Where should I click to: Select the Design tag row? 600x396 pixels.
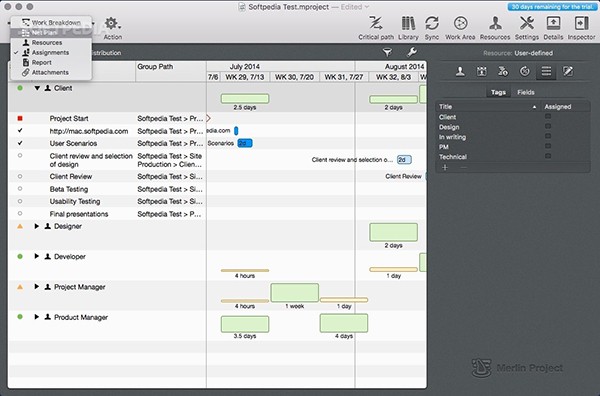coord(513,127)
